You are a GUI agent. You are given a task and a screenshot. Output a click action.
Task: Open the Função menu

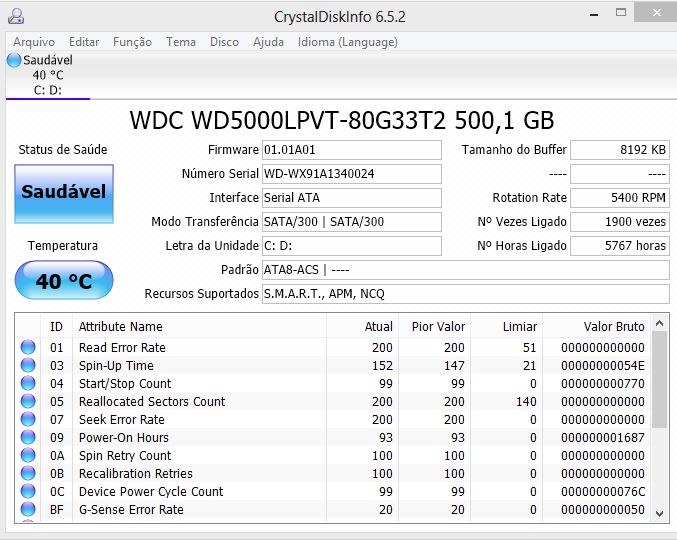point(132,42)
